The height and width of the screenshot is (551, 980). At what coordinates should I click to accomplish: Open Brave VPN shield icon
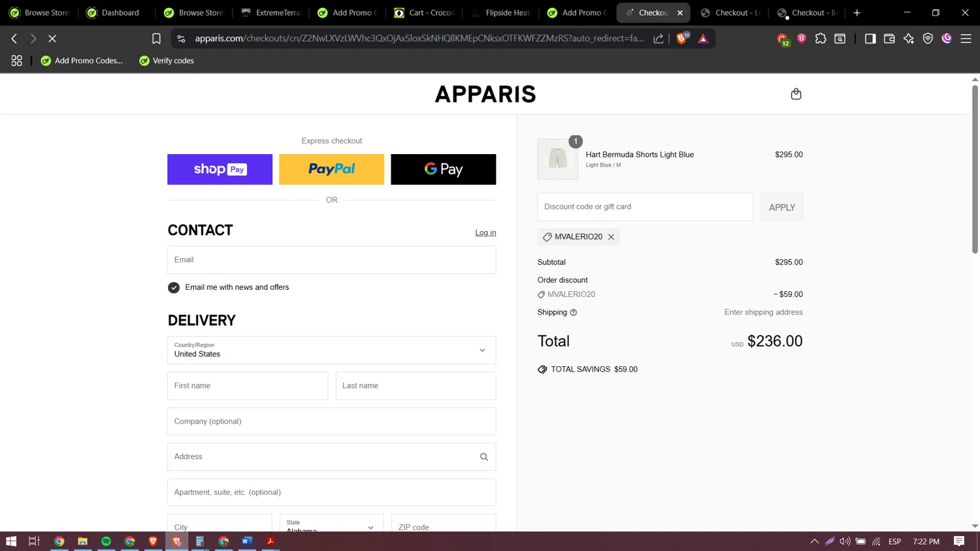pos(928,39)
